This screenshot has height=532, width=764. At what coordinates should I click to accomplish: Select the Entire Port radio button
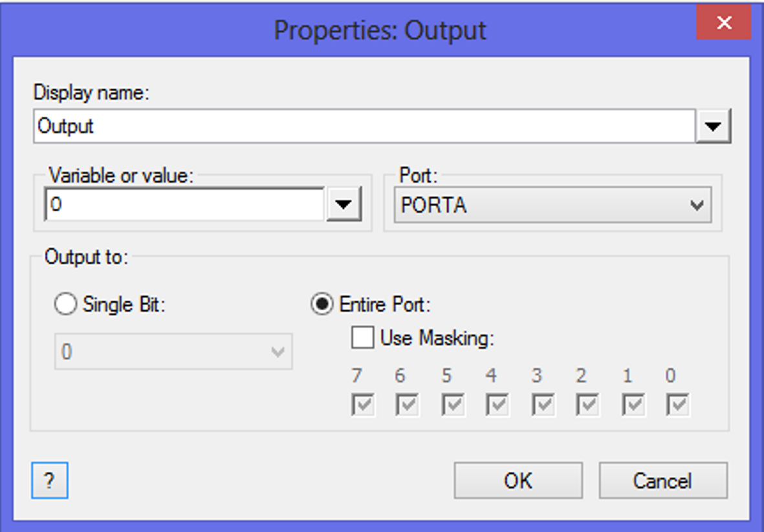[x=322, y=304]
